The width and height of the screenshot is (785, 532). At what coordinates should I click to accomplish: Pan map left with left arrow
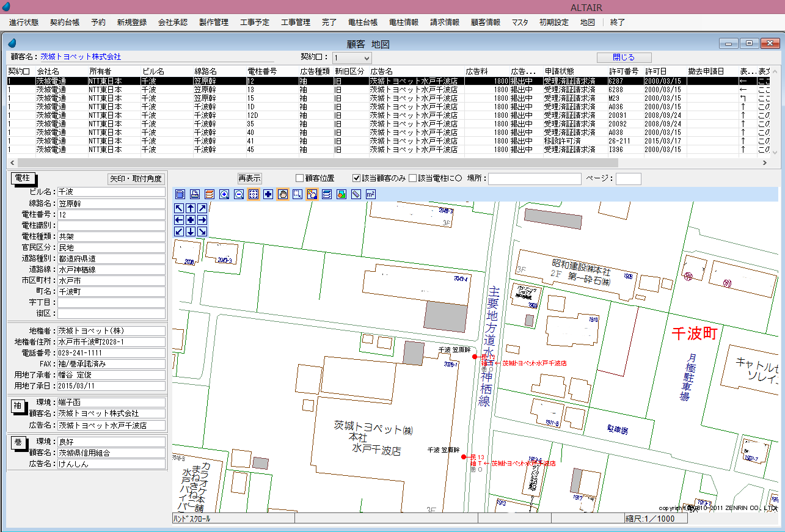coord(179,220)
